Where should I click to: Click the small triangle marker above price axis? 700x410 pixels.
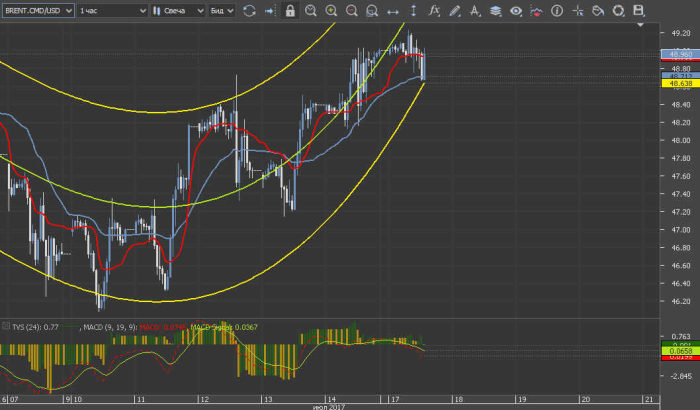[640, 25]
